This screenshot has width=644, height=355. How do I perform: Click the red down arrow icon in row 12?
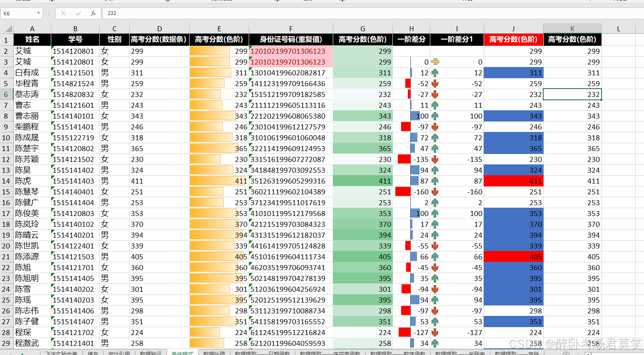(435, 159)
